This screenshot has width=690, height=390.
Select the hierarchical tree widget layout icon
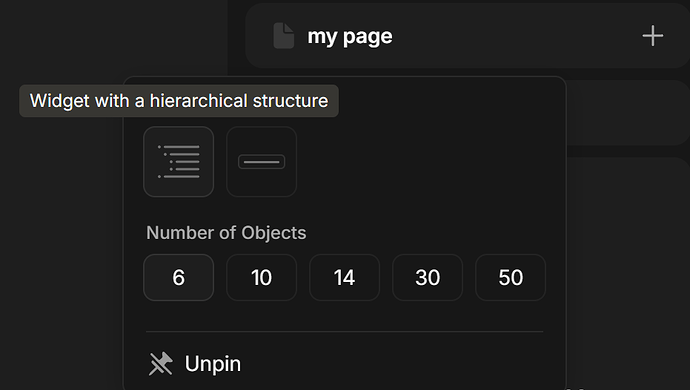(x=179, y=162)
